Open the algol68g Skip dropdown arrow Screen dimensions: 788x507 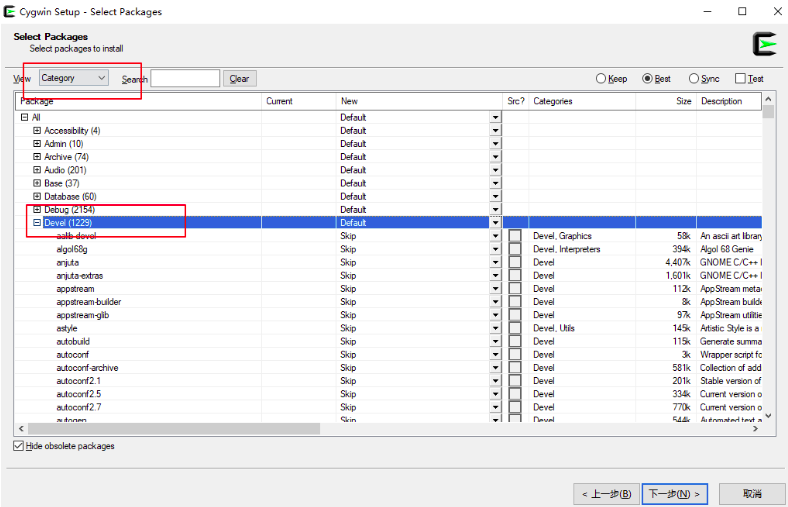(496, 249)
